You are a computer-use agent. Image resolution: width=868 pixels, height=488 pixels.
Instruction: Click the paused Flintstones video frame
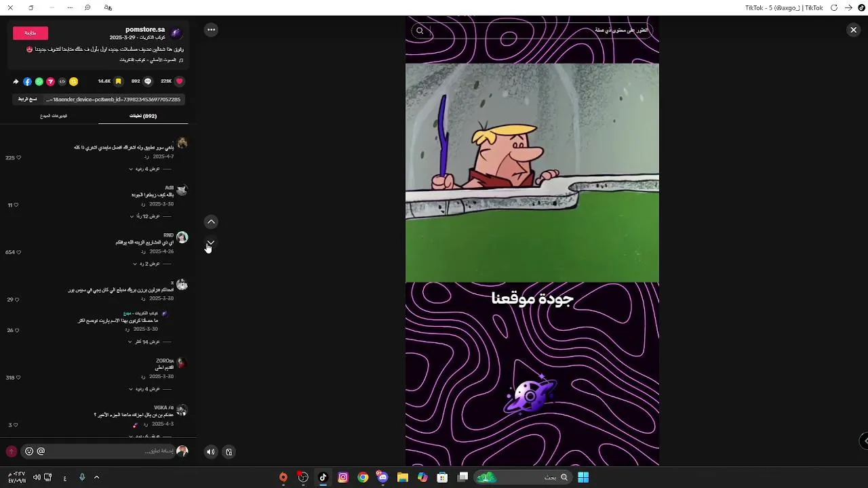532,173
